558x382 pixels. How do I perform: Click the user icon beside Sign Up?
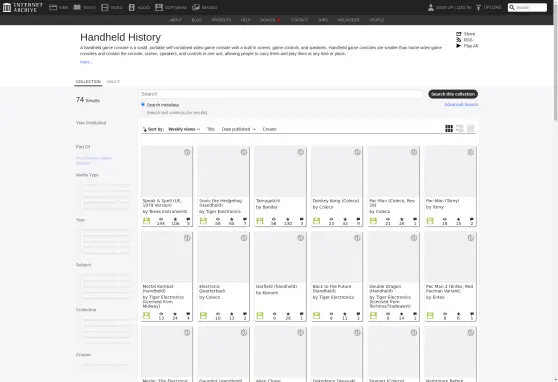click(x=431, y=7)
